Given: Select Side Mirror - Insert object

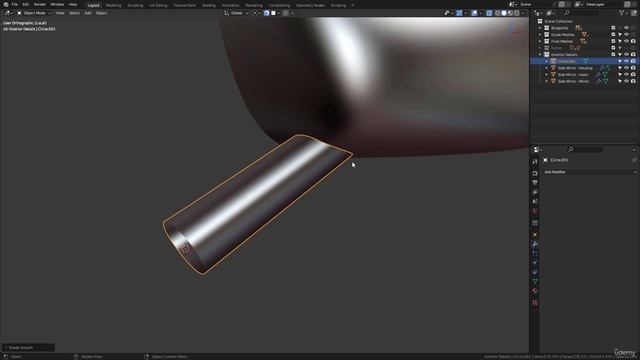Looking at the screenshot, I should [x=573, y=75].
